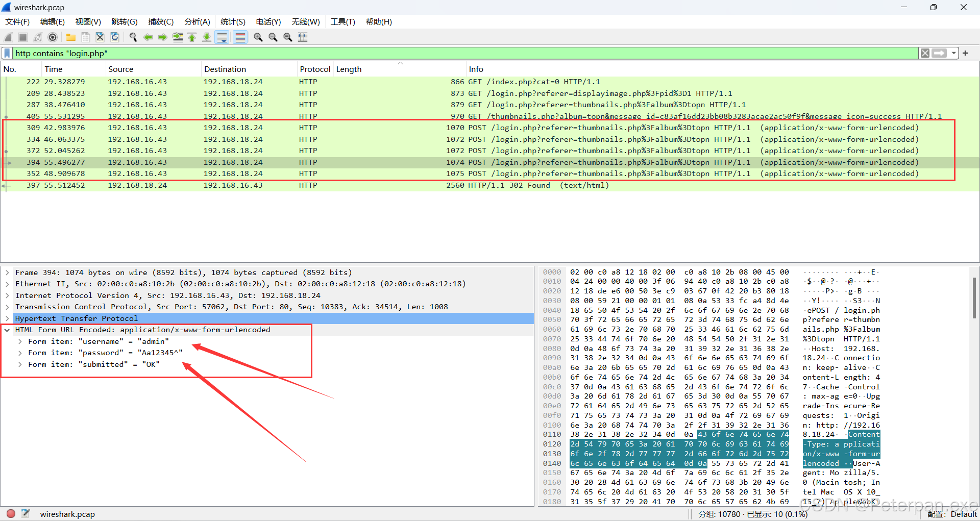Toggle auto scroll during live capture
Image resolution: width=980 pixels, height=521 pixels.
click(222, 37)
